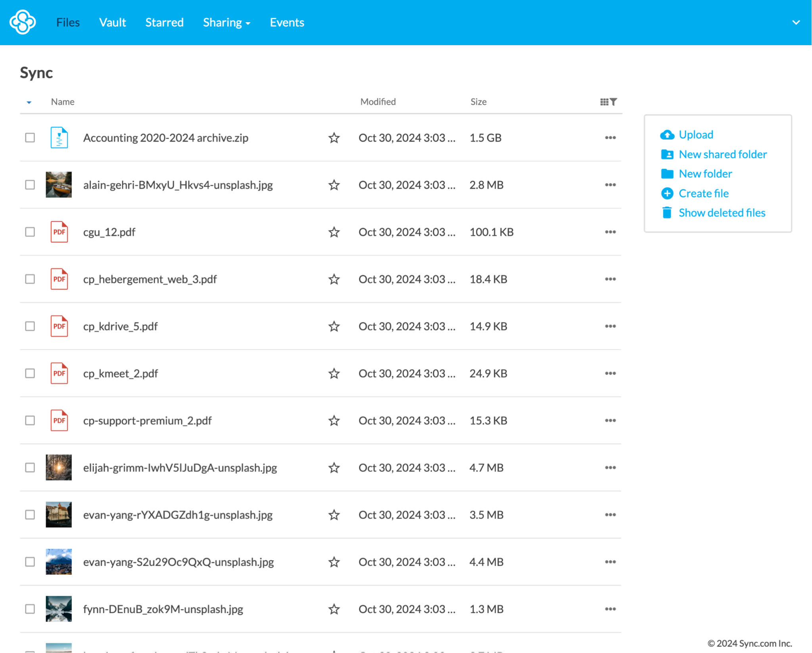This screenshot has height=653, width=812.
Task: Tick the cp_kmeet_2.pdf checkbox
Action: [30, 373]
